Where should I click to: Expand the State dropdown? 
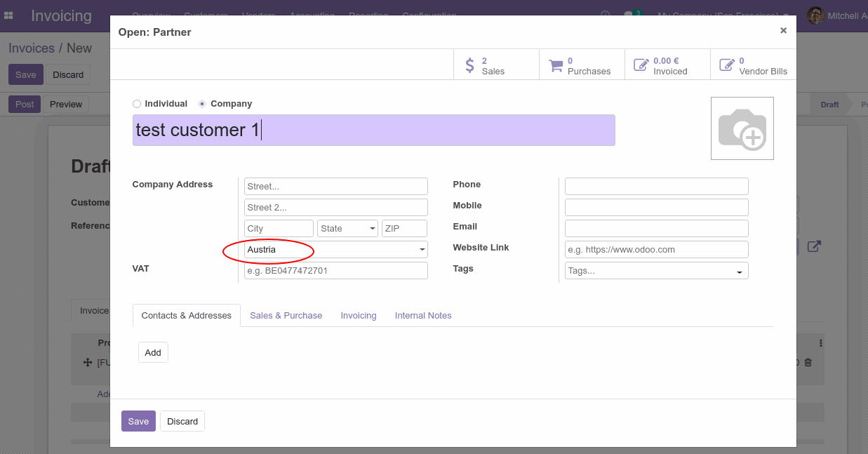[x=348, y=229]
